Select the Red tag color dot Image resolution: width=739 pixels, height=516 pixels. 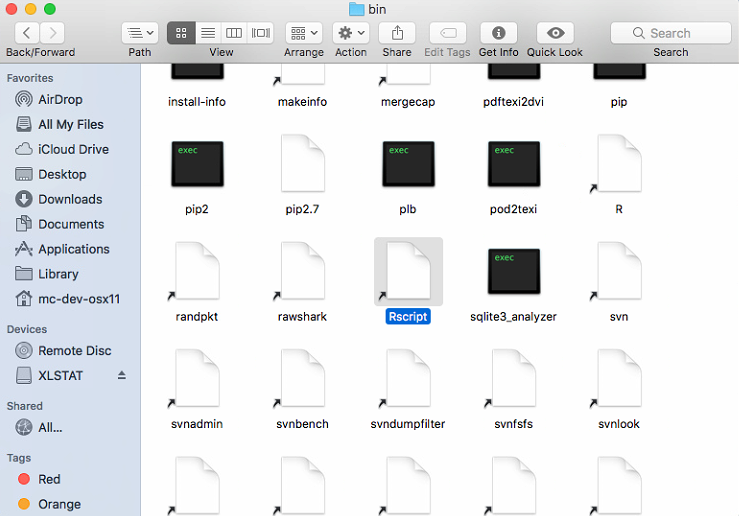24,479
